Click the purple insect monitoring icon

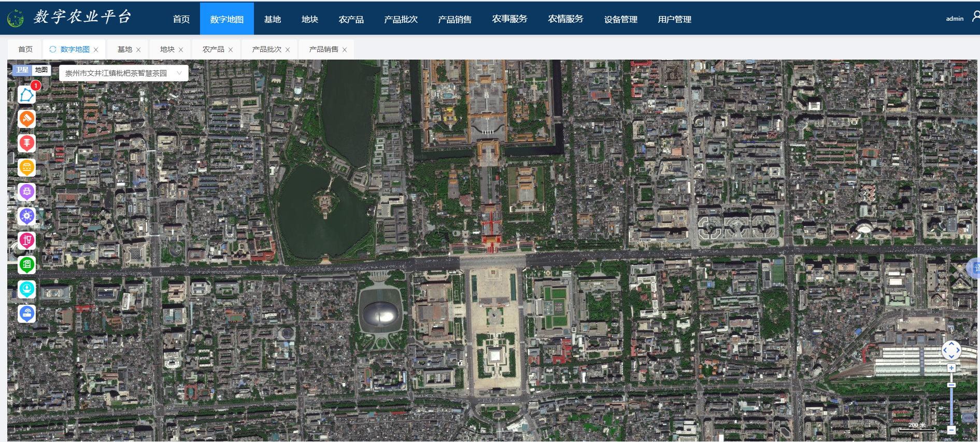tap(26, 192)
